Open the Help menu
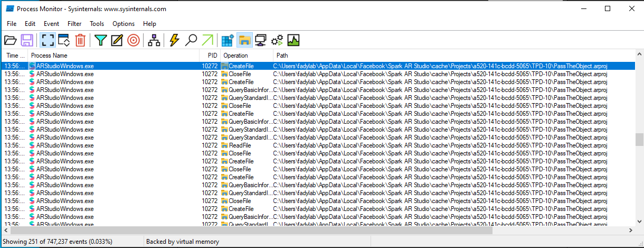644x248 pixels. pos(149,24)
